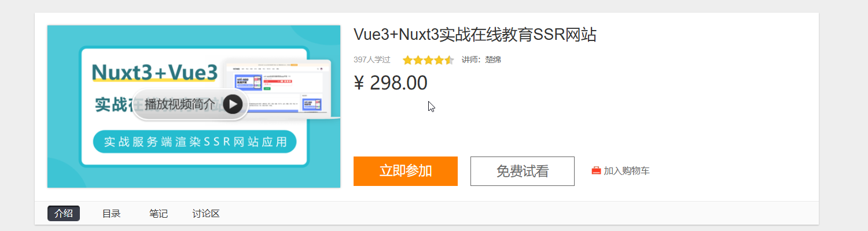Click the first gold rating star
Image resolution: width=868 pixels, height=231 pixels.
(407, 60)
